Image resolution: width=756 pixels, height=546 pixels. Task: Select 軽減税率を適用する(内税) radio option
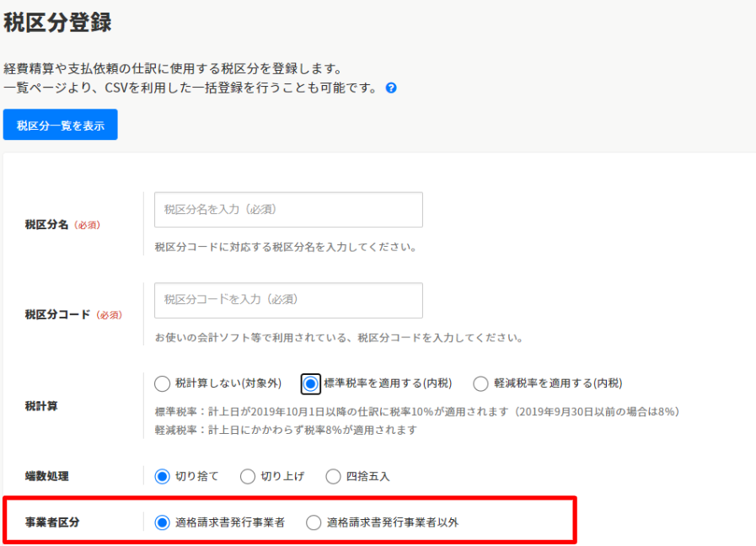pos(480,384)
